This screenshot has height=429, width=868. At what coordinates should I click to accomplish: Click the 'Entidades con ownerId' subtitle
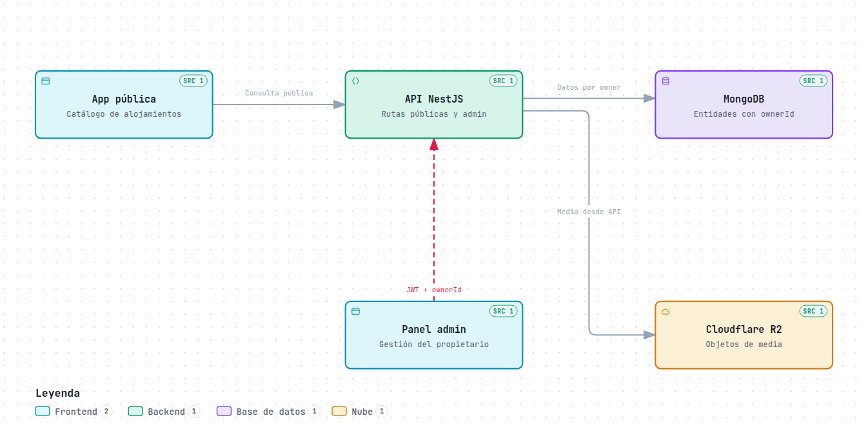744,114
